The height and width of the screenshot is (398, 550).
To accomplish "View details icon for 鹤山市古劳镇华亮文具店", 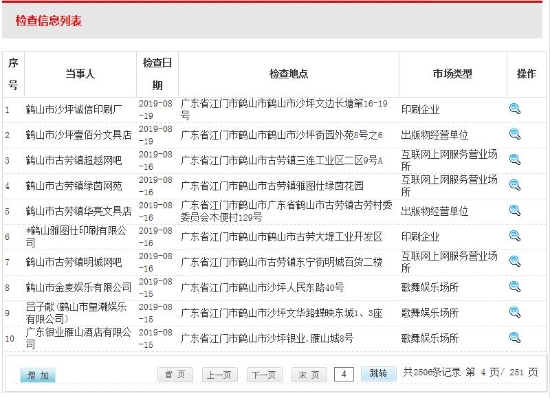I will pyautogui.click(x=515, y=210).
